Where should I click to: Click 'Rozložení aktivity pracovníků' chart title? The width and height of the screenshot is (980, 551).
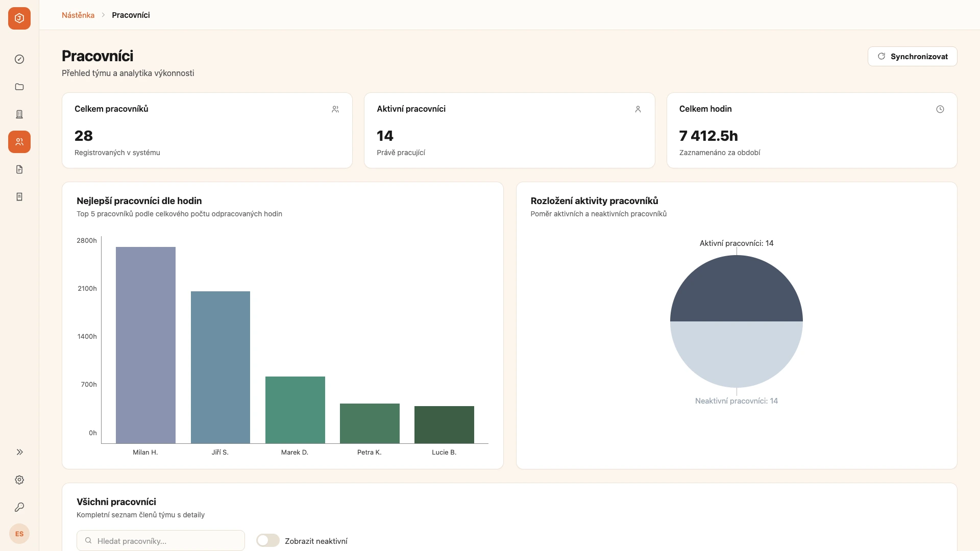coord(594,201)
